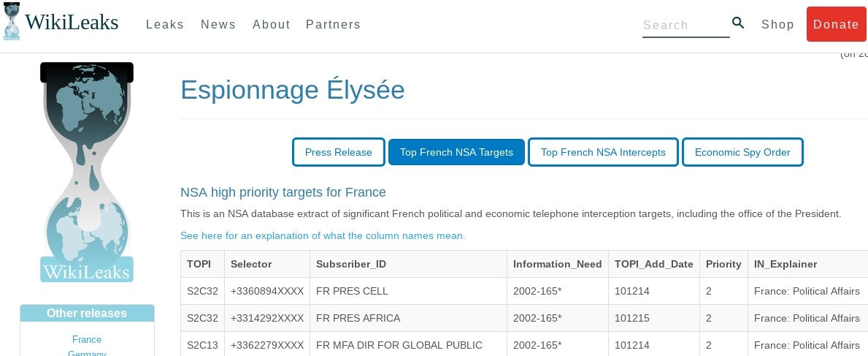Click the Subscriber_ID column header
Image resolution: width=868 pixels, height=356 pixels.
[x=350, y=264]
